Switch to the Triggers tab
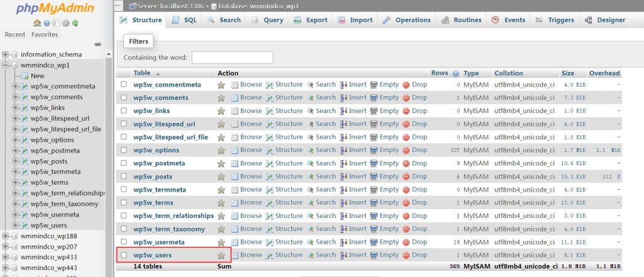Viewport: 644px width, 277px height. pos(555,19)
